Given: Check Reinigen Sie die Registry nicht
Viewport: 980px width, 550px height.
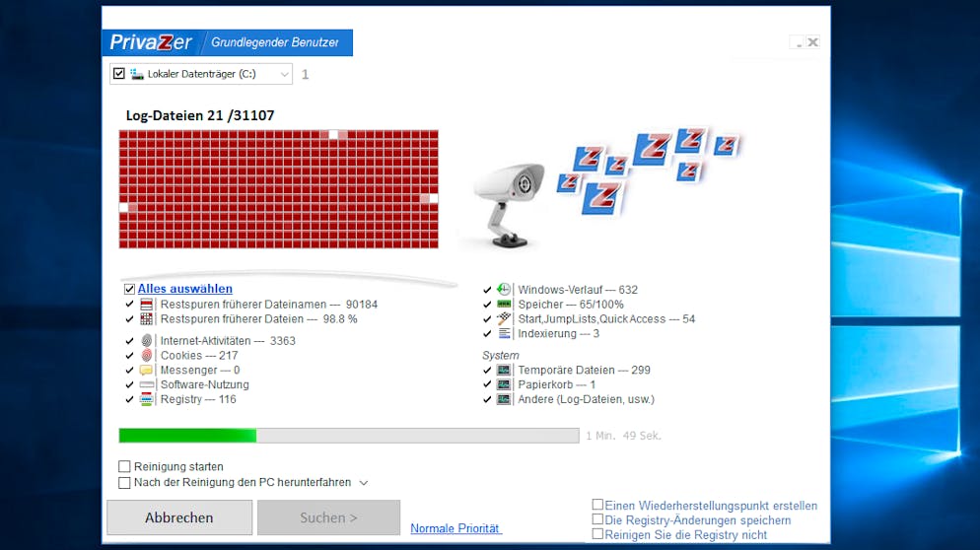Looking at the screenshot, I should point(597,534).
